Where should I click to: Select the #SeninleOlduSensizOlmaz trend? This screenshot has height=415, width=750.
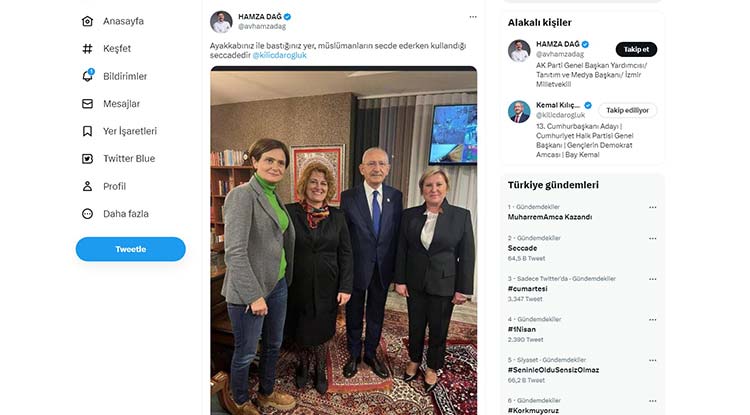tap(553, 370)
